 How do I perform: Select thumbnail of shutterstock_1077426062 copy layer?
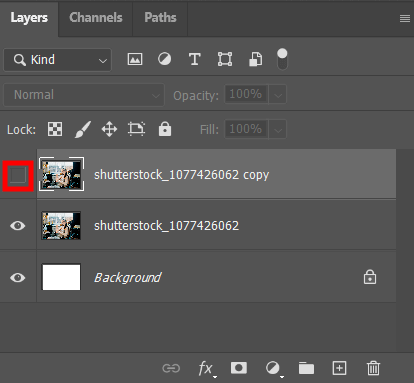(x=62, y=174)
